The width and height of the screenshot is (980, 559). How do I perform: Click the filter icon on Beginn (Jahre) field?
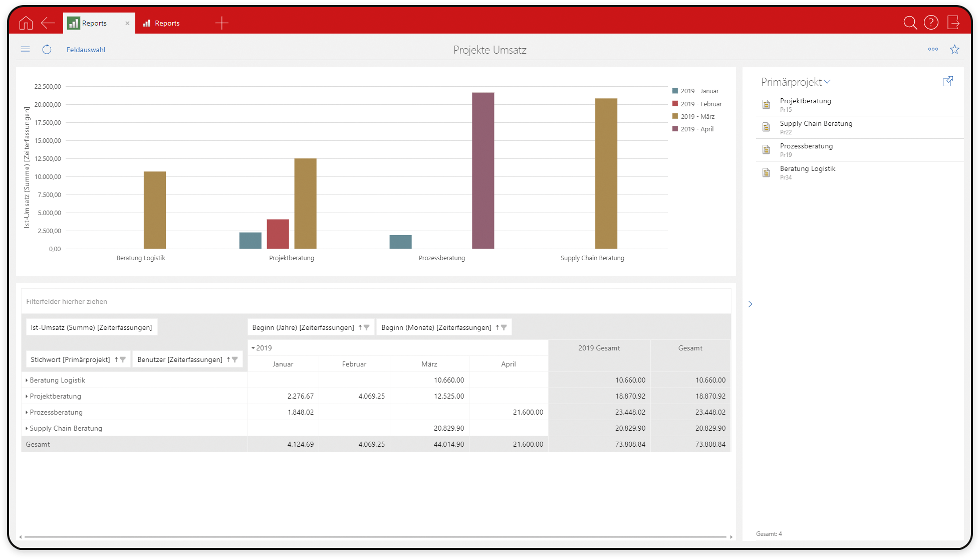(367, 327)
